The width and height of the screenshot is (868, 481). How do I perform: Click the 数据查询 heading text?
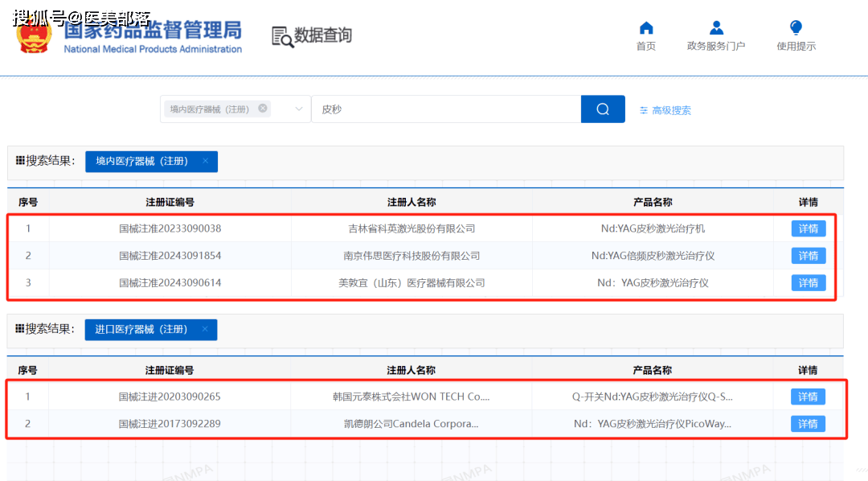323,35
